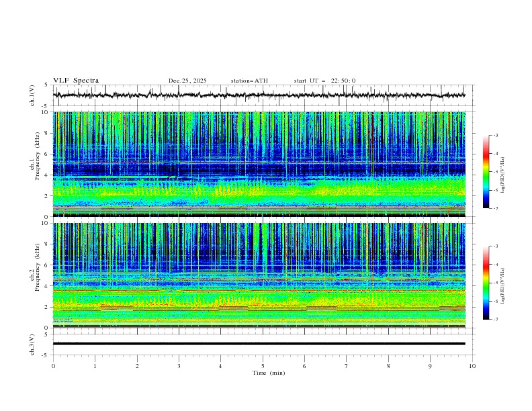This screenshot has width=532, height=411.
Task: Click the lower spectrogram color scale bar
Action: pos(486,283)
